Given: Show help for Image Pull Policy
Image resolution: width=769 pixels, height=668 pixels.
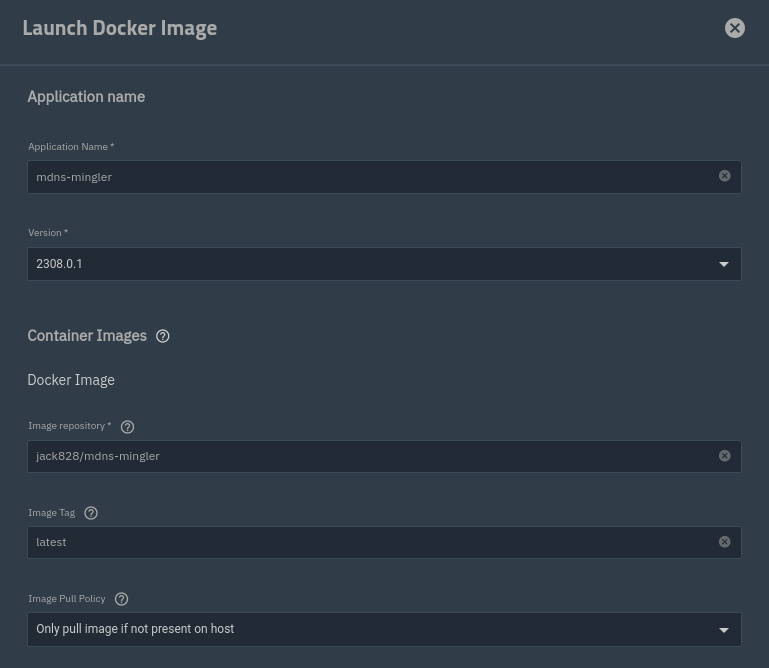Looking at the screenshot, I should [122, 599].
